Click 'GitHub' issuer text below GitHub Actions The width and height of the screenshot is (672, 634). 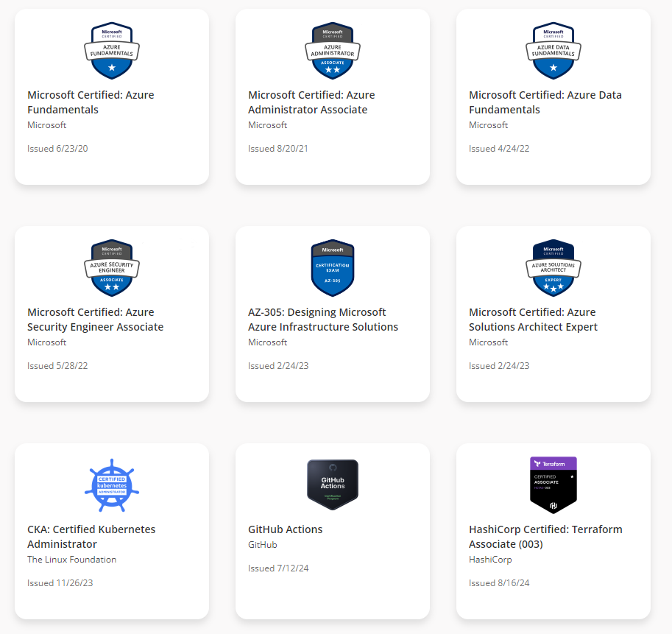click(x=263, y=545)
